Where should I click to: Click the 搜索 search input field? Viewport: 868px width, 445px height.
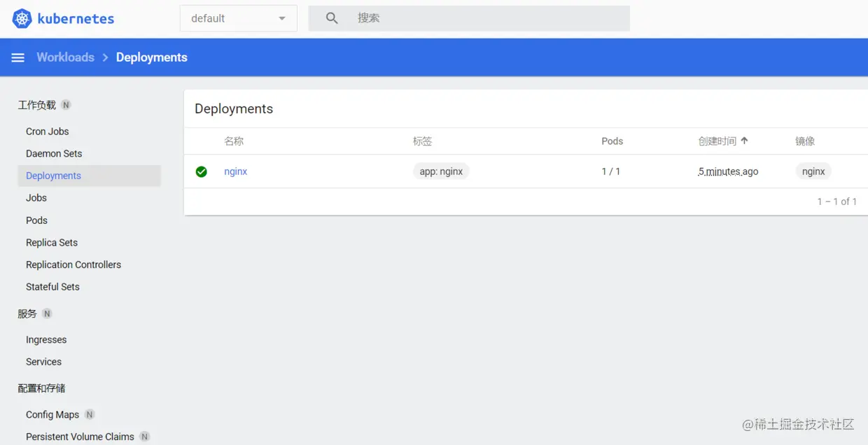pyautogui.click(x=469, y=18)
